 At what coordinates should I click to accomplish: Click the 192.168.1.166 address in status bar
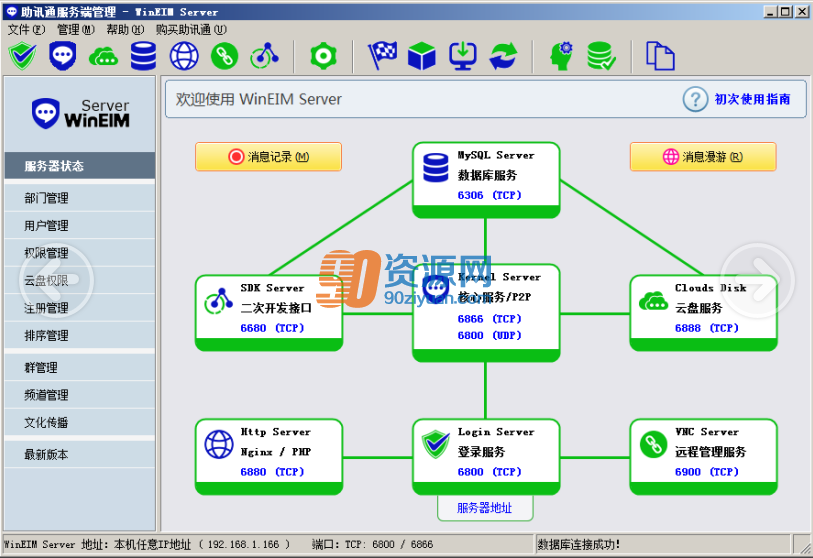[243, 545]
